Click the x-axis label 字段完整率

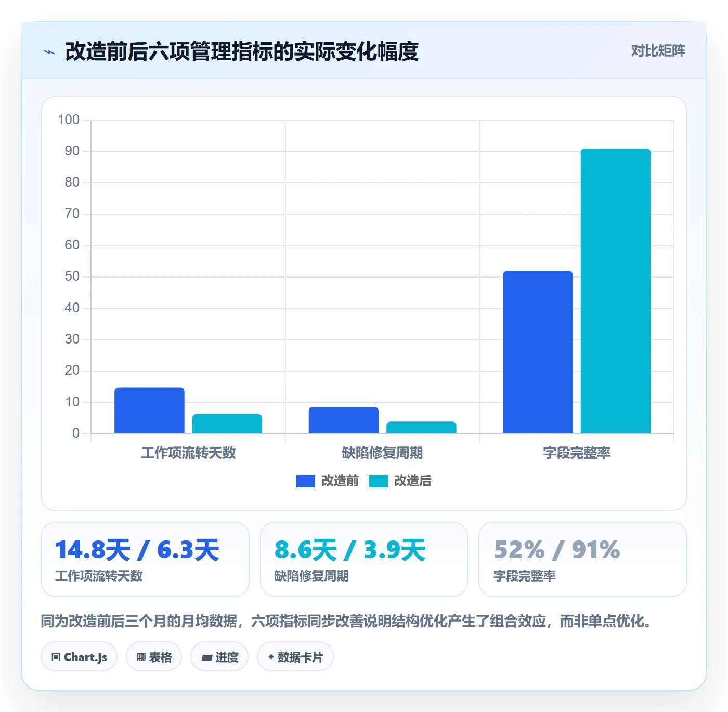[577, 453]
